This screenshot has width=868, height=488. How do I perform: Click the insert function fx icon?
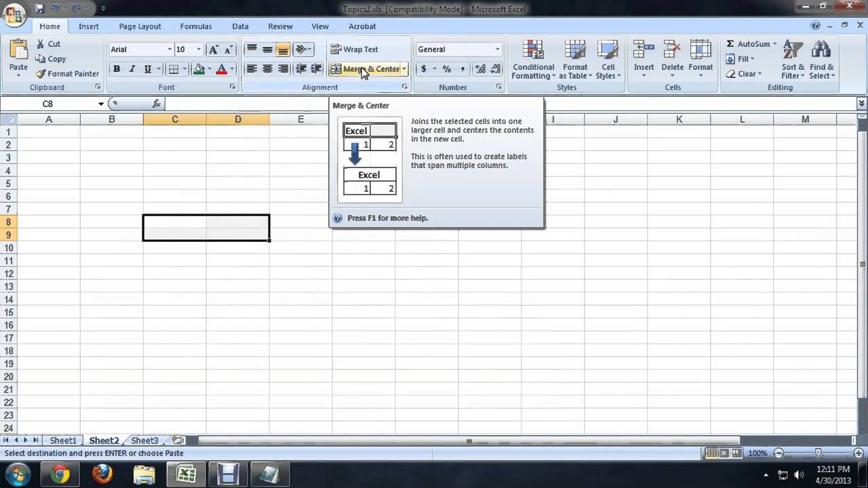[156, 104]
